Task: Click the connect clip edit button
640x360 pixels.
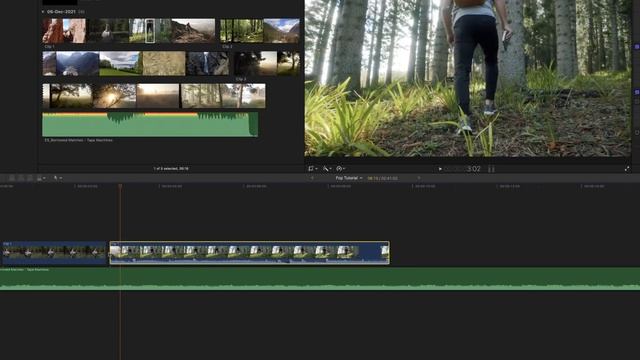Action: 12,178
